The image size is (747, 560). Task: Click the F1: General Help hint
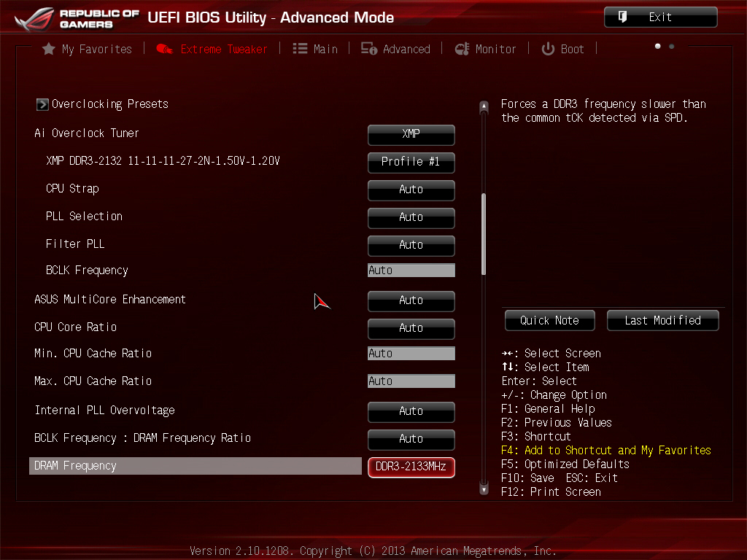click(549, 408)
